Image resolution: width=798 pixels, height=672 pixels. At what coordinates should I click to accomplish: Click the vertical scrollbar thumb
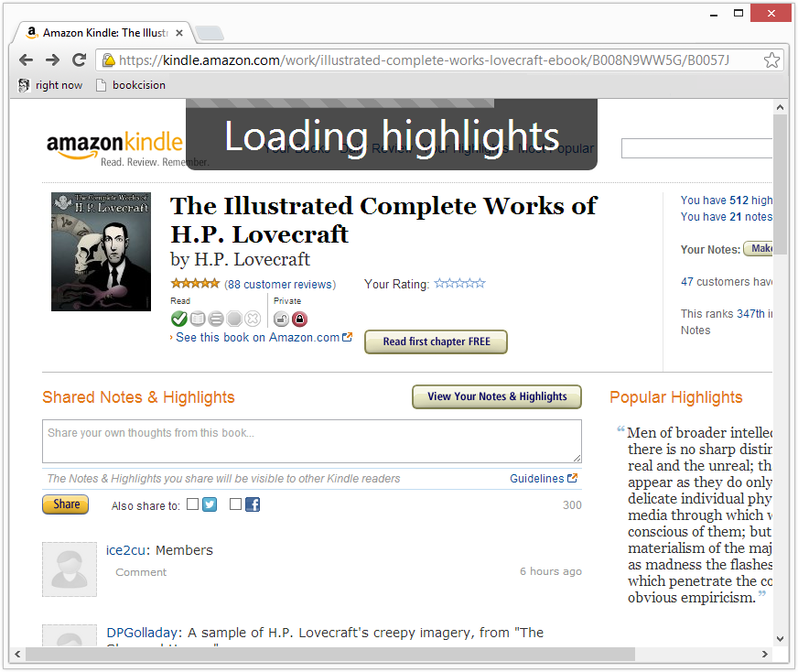pos(781,184)
